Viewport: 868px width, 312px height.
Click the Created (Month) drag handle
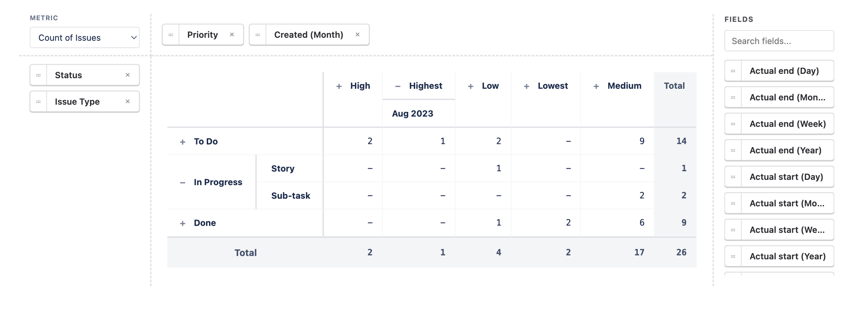(258, 35)
